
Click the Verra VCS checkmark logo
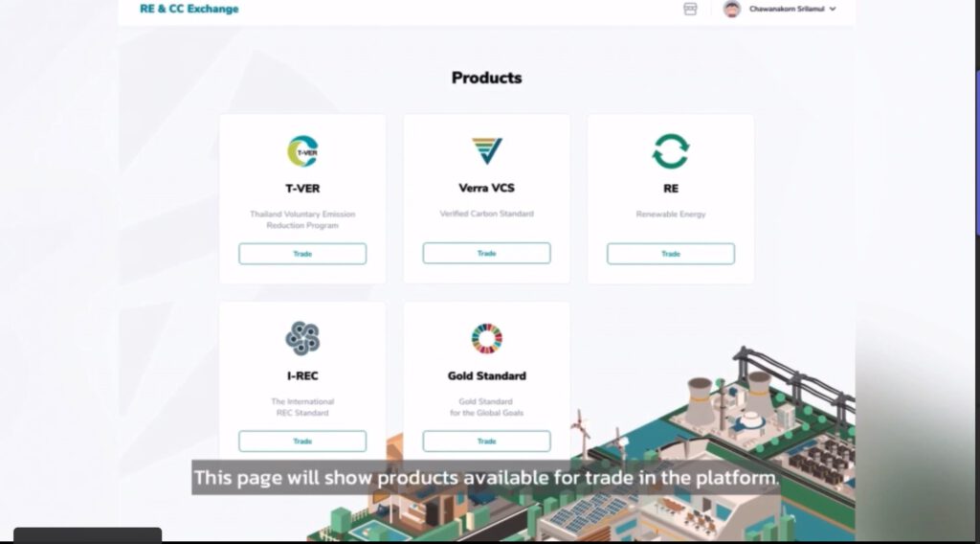486,150
